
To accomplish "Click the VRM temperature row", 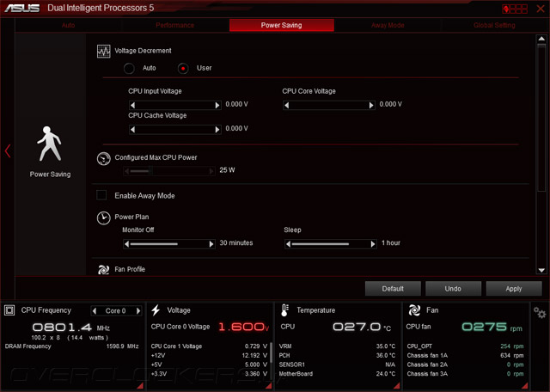I will (x=337, y=346).
